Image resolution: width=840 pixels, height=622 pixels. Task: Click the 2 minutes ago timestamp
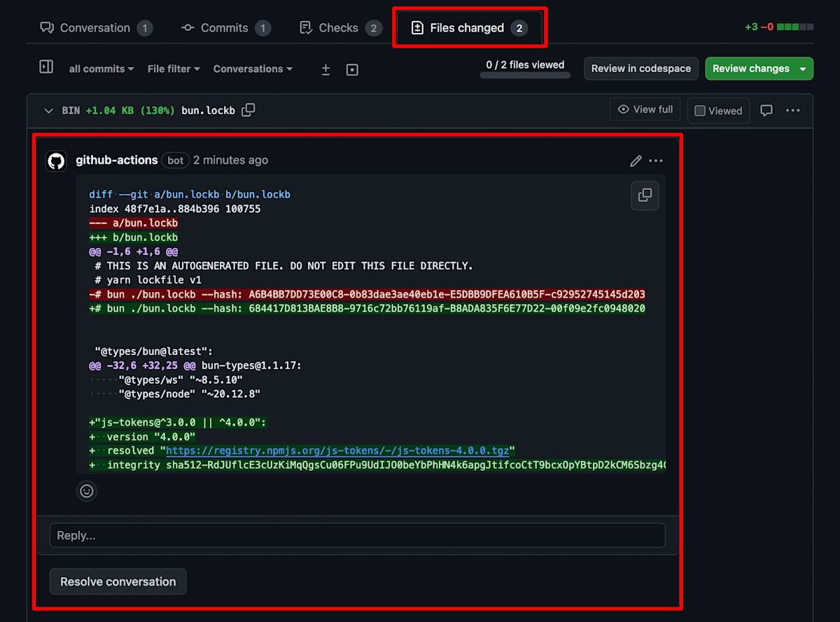tap(230, 160)
